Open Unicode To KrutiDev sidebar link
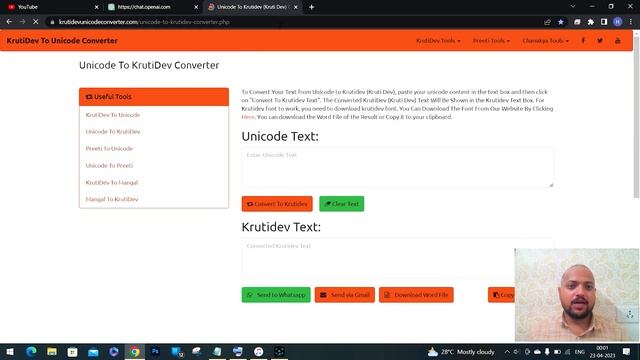640x360 pixels. [113, 131]
